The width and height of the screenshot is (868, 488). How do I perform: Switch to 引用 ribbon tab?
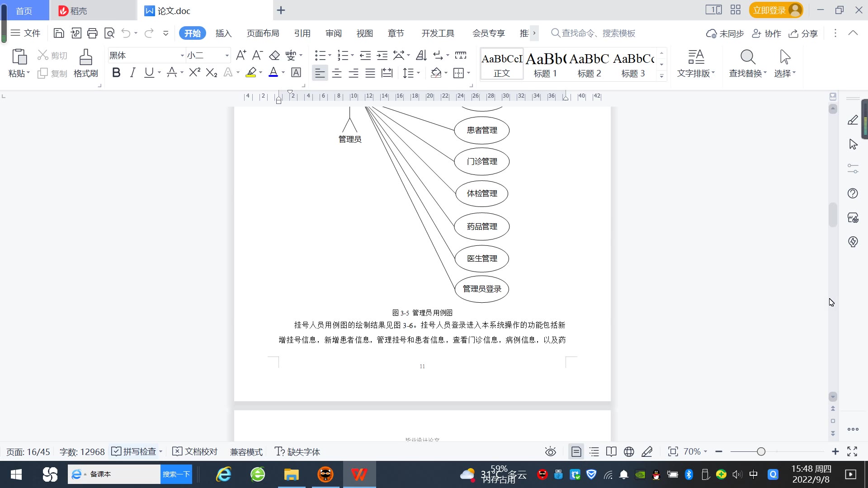pos(302,33)
